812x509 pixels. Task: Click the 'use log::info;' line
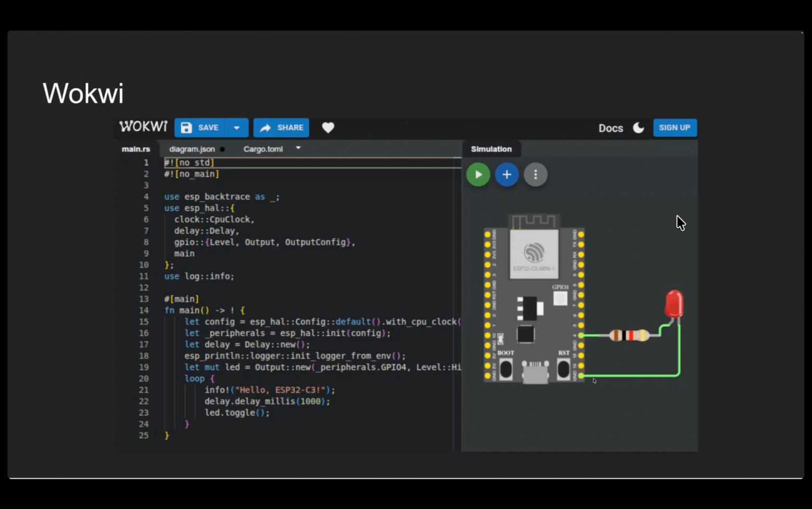click(x=199, y=276)
